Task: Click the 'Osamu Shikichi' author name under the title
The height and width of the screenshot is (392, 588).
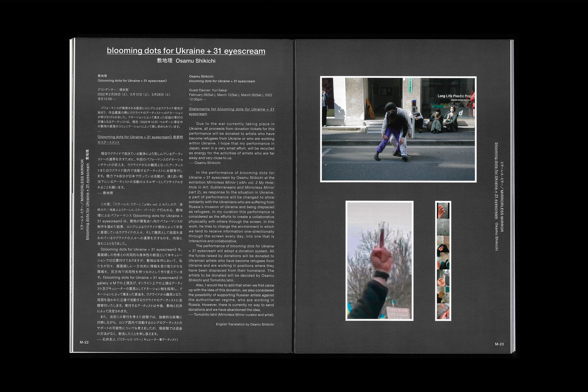Action: (x=195, y=61)
